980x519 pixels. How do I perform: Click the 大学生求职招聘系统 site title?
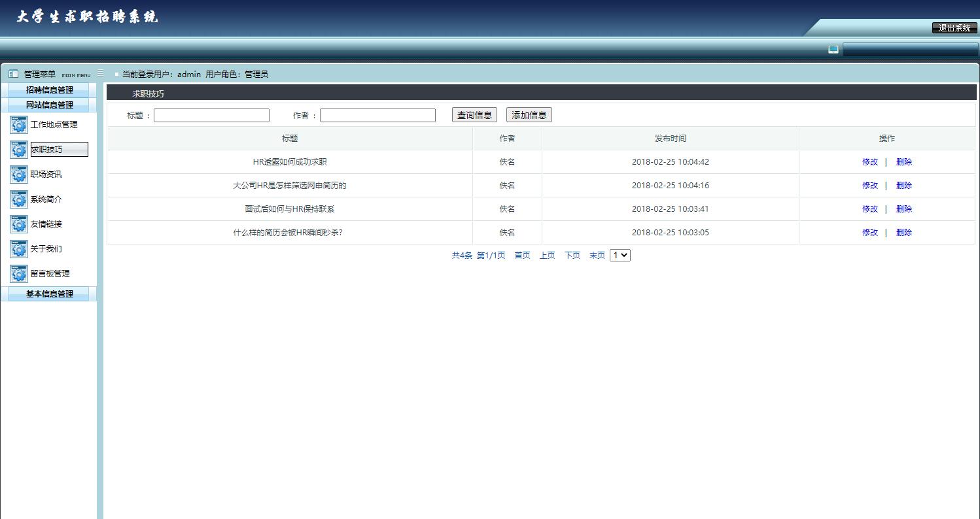click(x=87, y=17)
